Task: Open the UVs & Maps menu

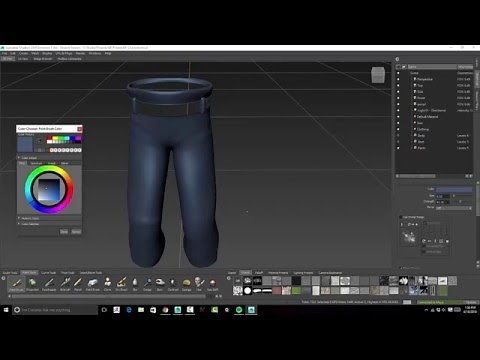Action: click(64, 53)
